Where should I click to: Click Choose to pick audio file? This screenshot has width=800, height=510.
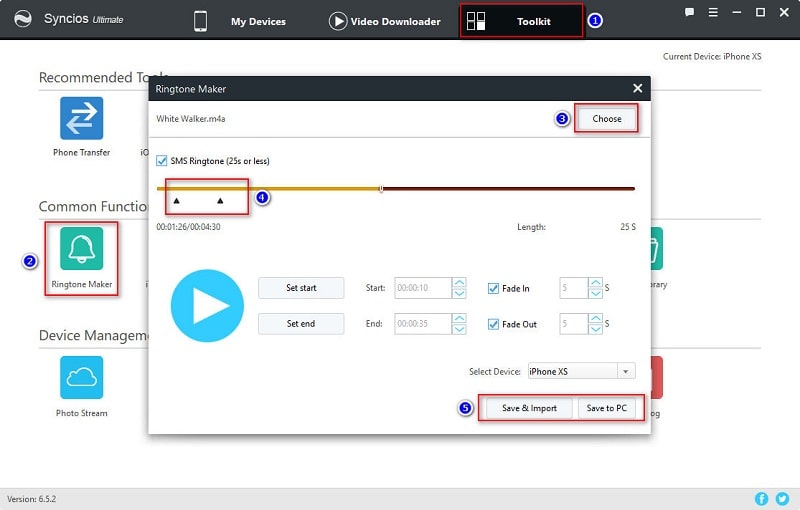tap(607, 118)
